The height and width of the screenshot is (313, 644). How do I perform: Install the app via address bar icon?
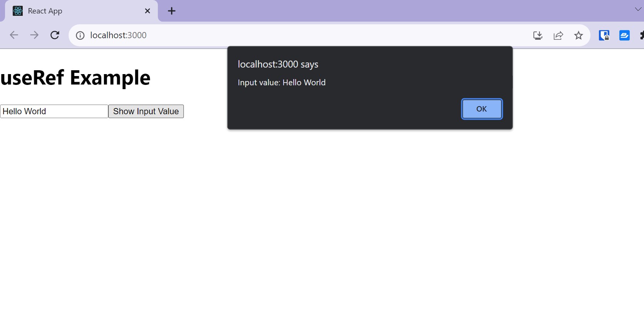538,36
